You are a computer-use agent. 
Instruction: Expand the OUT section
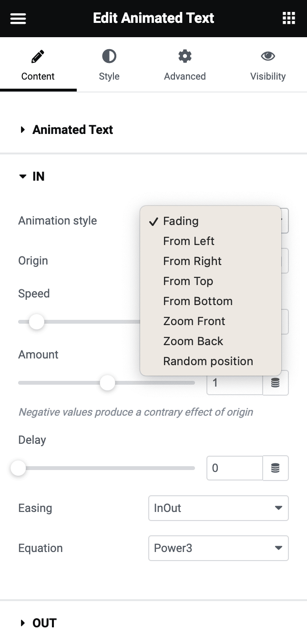click(44, 623)
